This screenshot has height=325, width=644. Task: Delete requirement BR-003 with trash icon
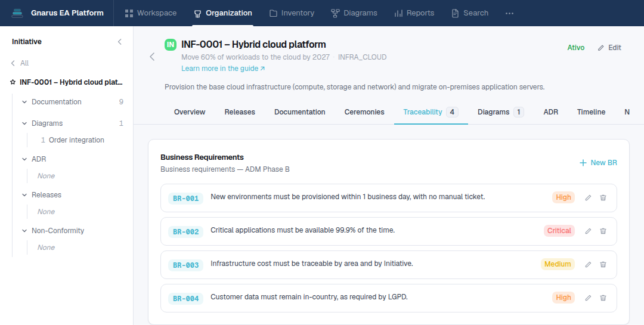click(x=603, y=264)
